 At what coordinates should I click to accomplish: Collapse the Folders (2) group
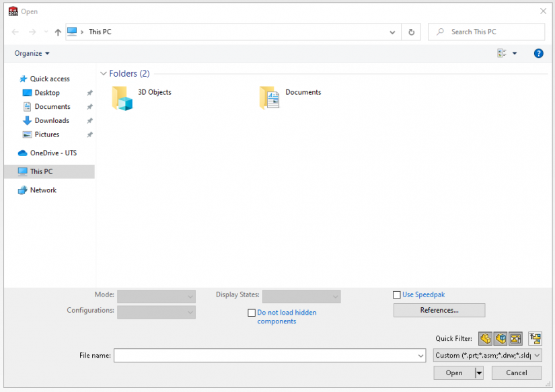click(x=104, y=73)
